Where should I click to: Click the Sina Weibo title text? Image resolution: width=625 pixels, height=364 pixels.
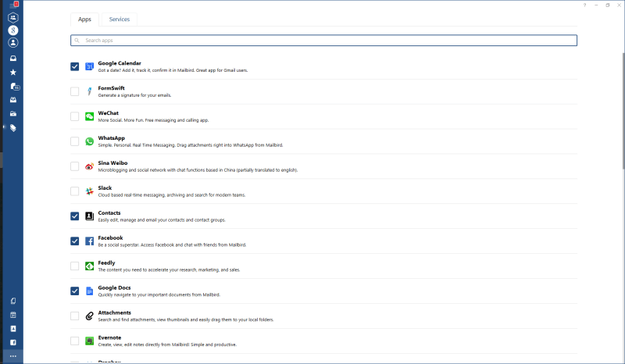[x=112, y=162]
